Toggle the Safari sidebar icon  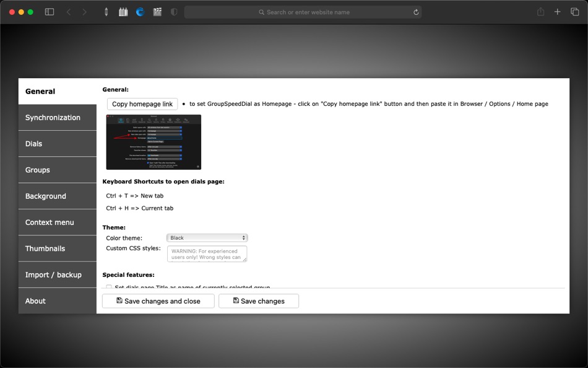50,12
